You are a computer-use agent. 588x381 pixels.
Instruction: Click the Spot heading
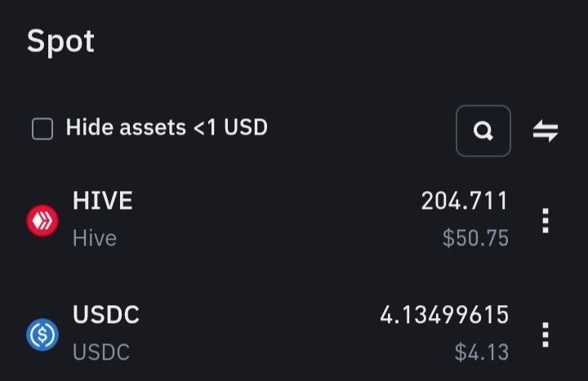[60, 42]
